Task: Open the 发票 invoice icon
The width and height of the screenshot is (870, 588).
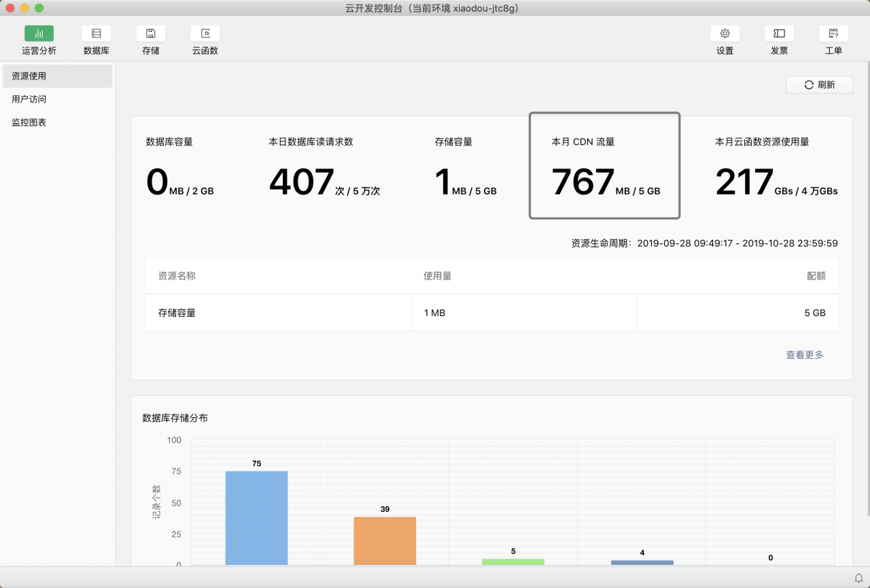Action: coord(779,33)
